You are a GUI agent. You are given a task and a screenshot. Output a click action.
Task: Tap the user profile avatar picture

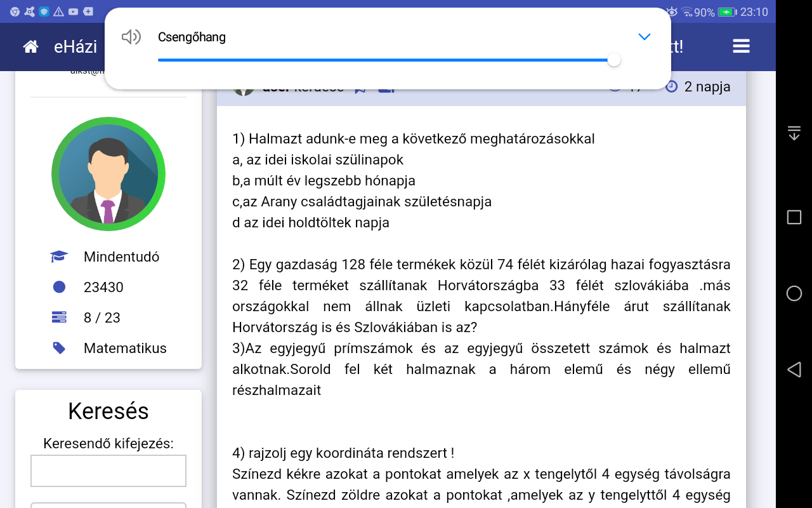click(108, 174)
